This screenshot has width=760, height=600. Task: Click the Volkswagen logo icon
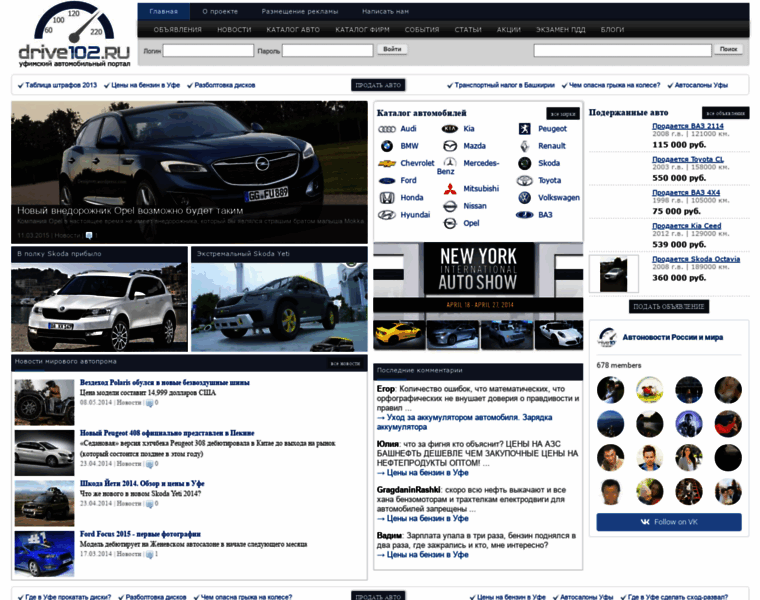click(x=524, y=198)
